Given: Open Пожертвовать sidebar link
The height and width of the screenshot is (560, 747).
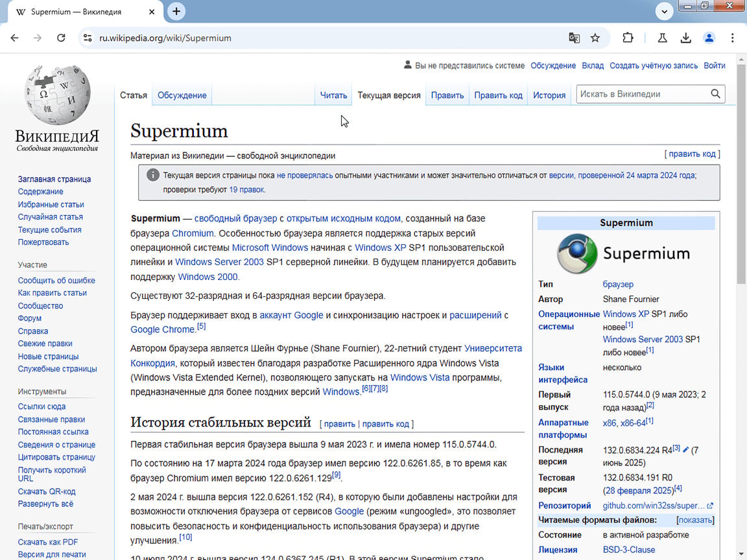Looking at the screenshot, I should click(43, 242).
